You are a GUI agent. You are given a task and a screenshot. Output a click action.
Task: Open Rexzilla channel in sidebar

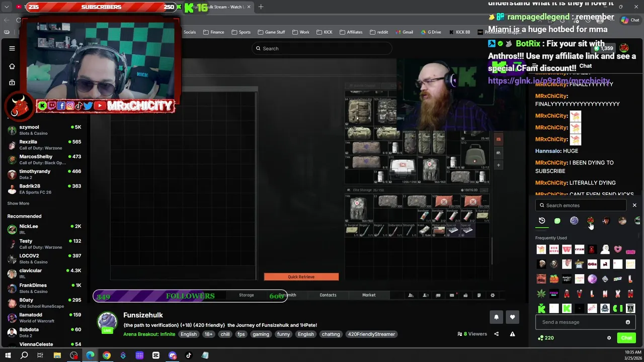click(x=44, y=145)
